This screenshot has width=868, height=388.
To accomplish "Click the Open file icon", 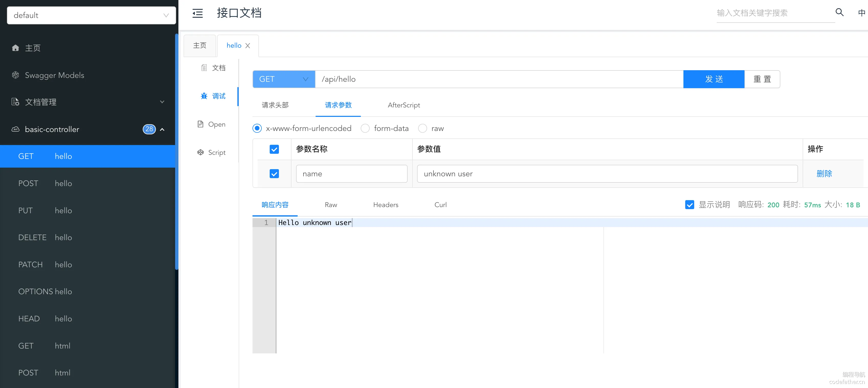I will point(200,124).
